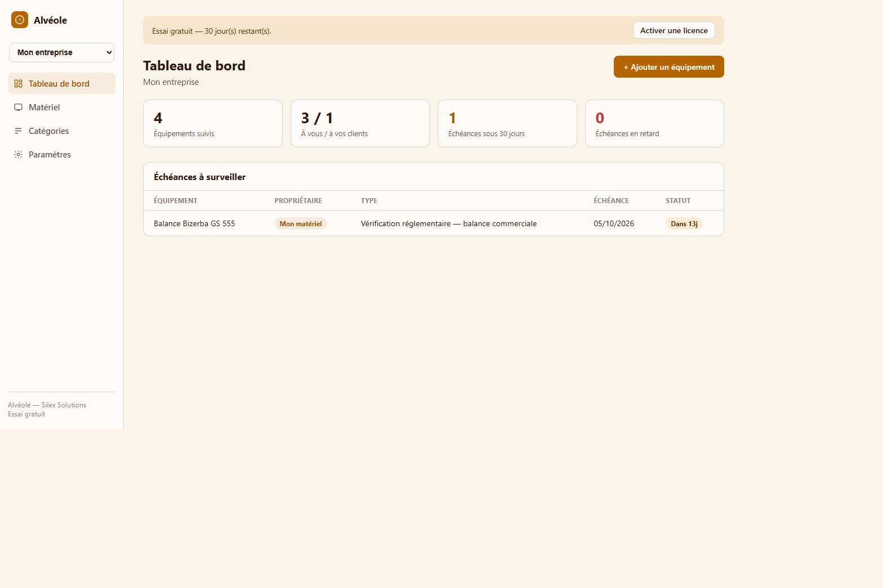Open the Mon entreprise company dropdown
Screen dimensions: 883x588
point(61,52)
